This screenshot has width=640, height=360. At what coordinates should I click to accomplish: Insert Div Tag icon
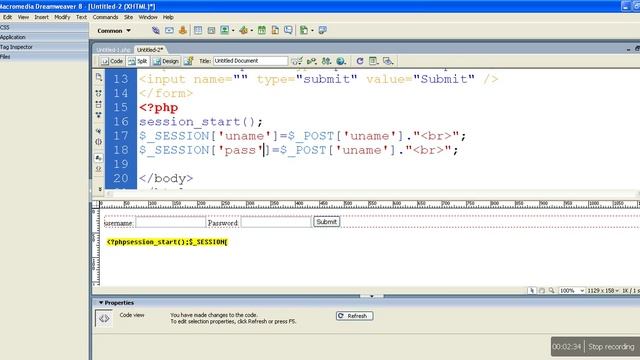point(211,30)
